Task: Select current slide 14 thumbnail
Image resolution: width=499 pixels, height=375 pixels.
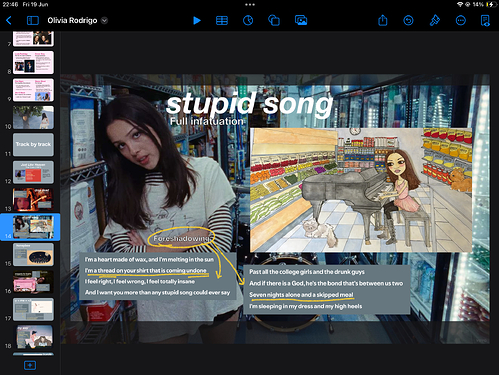Action: coord(33,227)
